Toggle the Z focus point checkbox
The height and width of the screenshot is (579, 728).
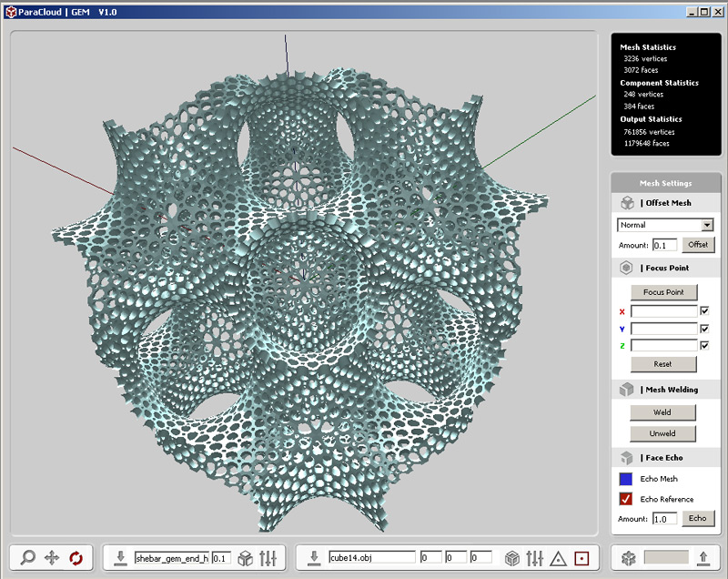point(704,346)
